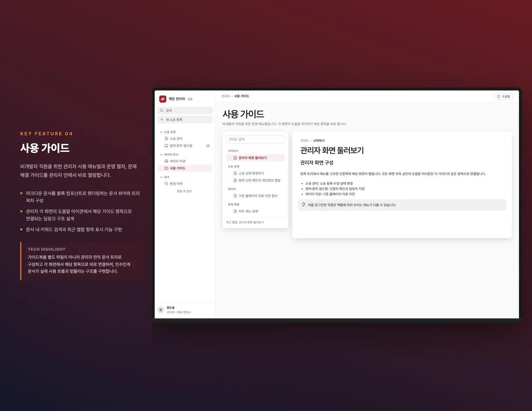Open 데이터 이관 via its database icon
This screenshot has height=411, width=532.
pos(166,161)
